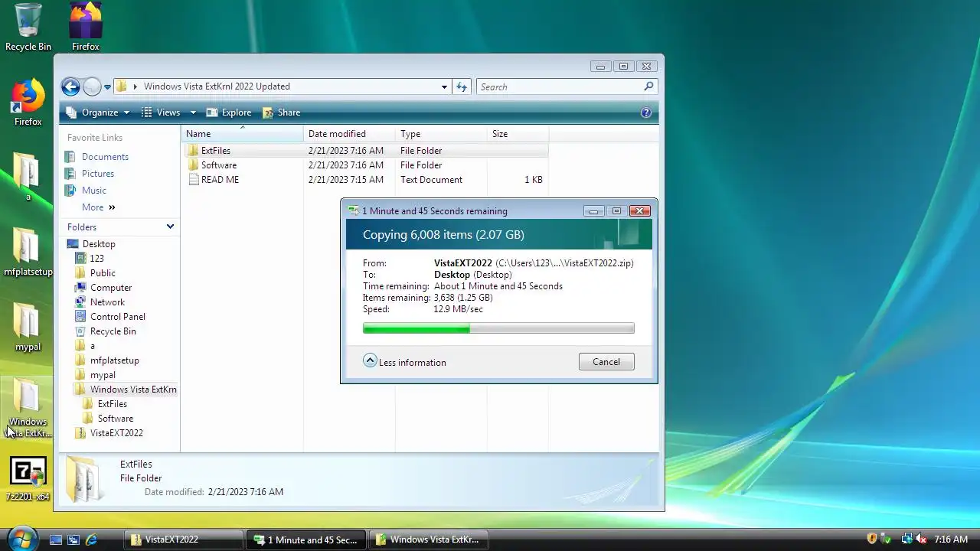Select the mfplatsetup folder on desktop

(28, 253)
